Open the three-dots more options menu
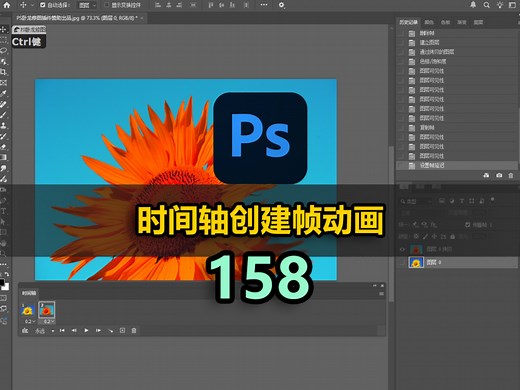This screenshot has width=520, height=390. 264,5
